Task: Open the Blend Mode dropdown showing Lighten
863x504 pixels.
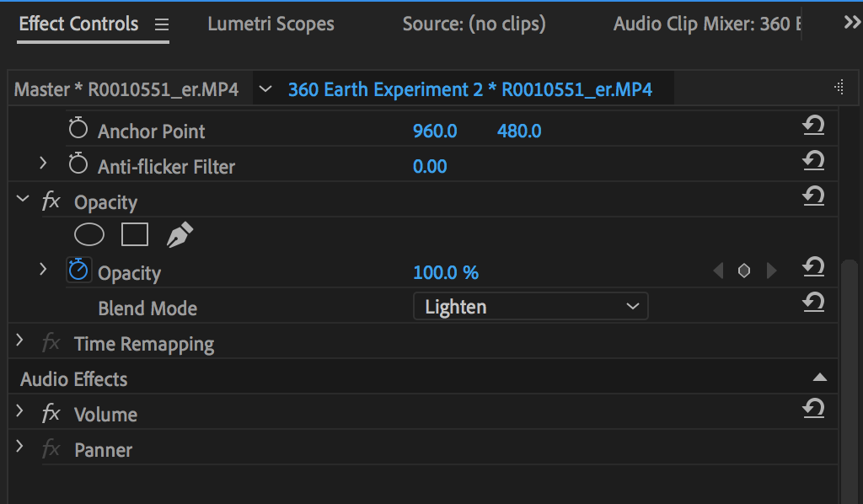Action: click(x=530, y=307)
